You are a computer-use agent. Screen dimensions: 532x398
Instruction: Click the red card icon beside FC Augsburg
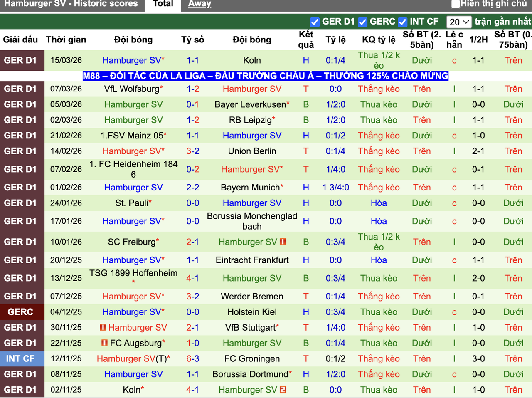coord(105,343)
